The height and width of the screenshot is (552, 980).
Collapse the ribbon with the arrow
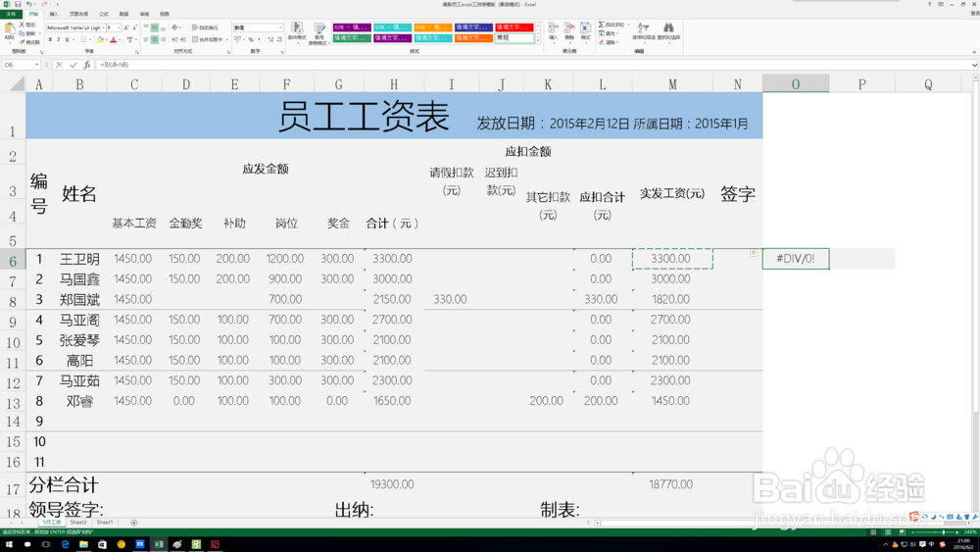974,52
